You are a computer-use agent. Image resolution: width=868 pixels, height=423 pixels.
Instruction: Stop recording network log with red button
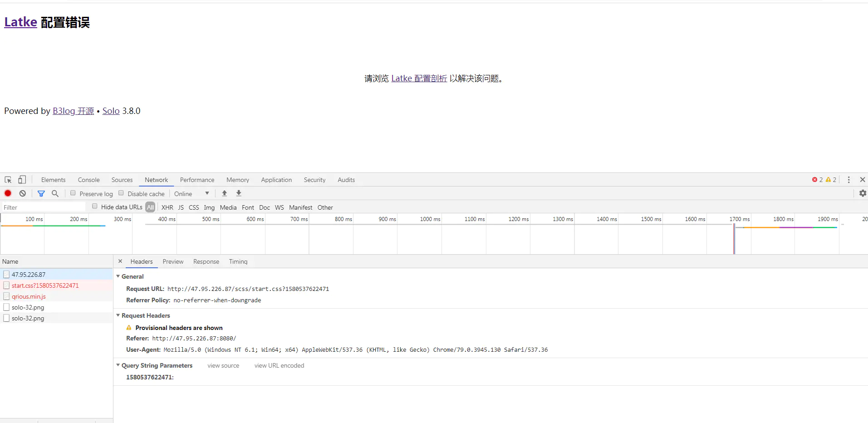(x=8, y=193)
